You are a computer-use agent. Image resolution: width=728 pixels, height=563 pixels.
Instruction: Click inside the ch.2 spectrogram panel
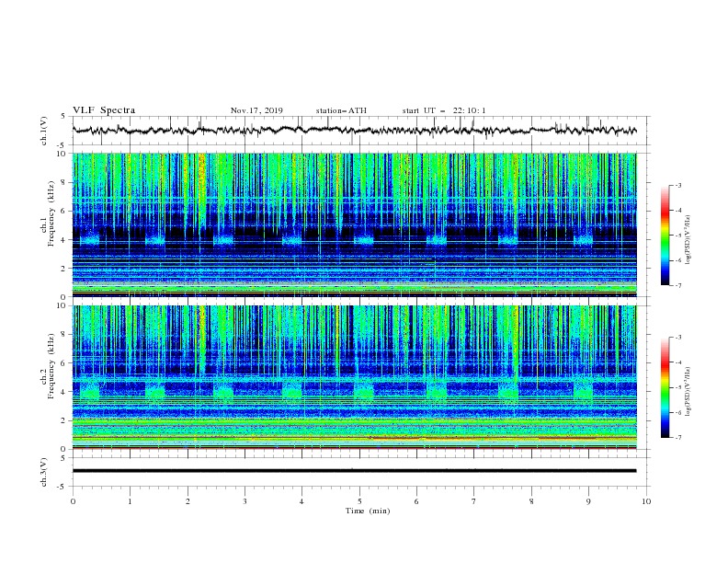coord(355,377)
